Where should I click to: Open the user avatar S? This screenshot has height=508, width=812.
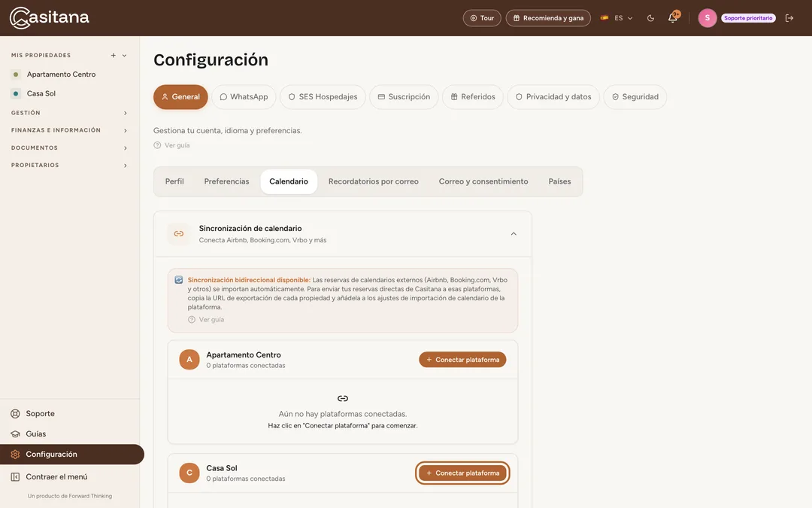pos(707,18)
